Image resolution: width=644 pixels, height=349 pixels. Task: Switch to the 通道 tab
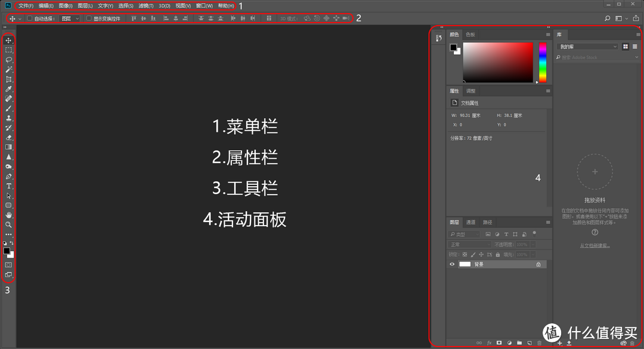[470, 222]
